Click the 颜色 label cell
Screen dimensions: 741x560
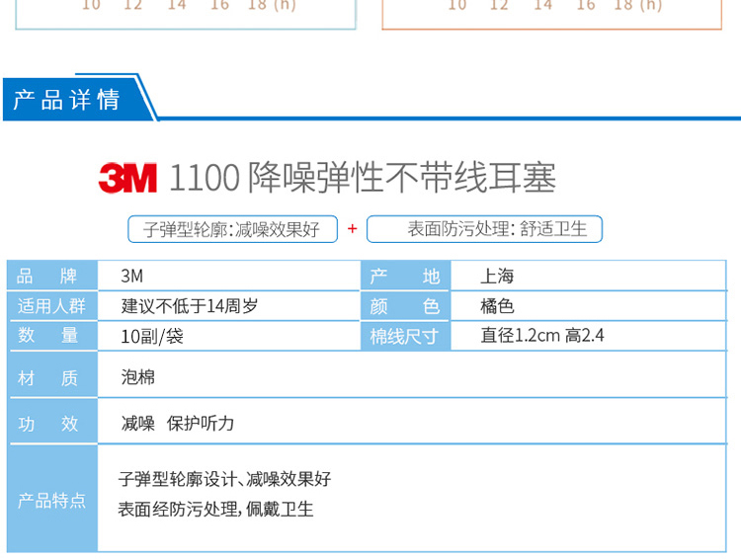pyautogui.click(x=405, y=306)
